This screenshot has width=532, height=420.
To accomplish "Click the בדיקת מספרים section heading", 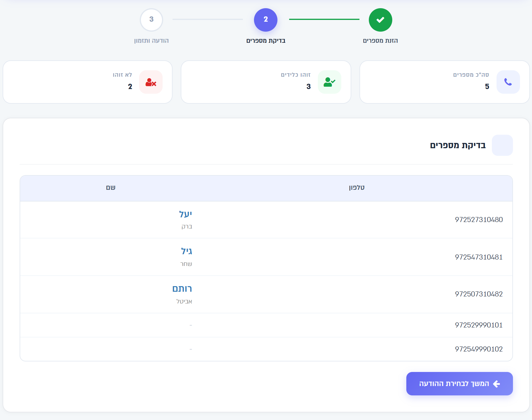I will (x=458, y=146).
